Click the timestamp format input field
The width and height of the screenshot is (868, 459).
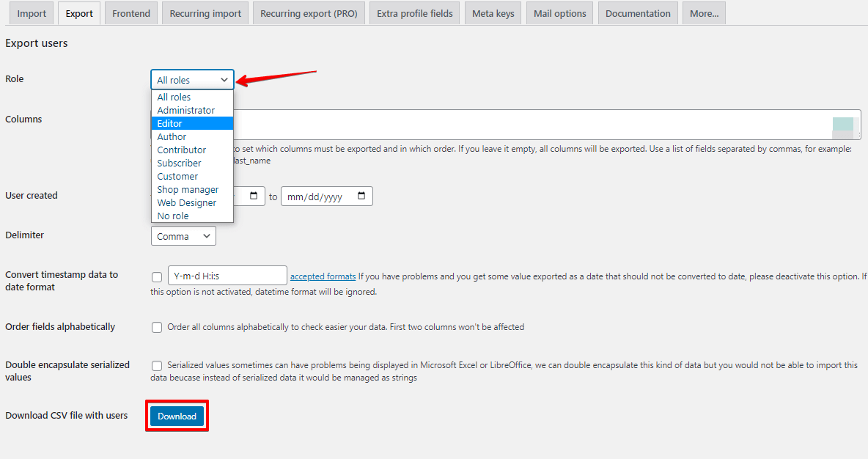point(227,276)
